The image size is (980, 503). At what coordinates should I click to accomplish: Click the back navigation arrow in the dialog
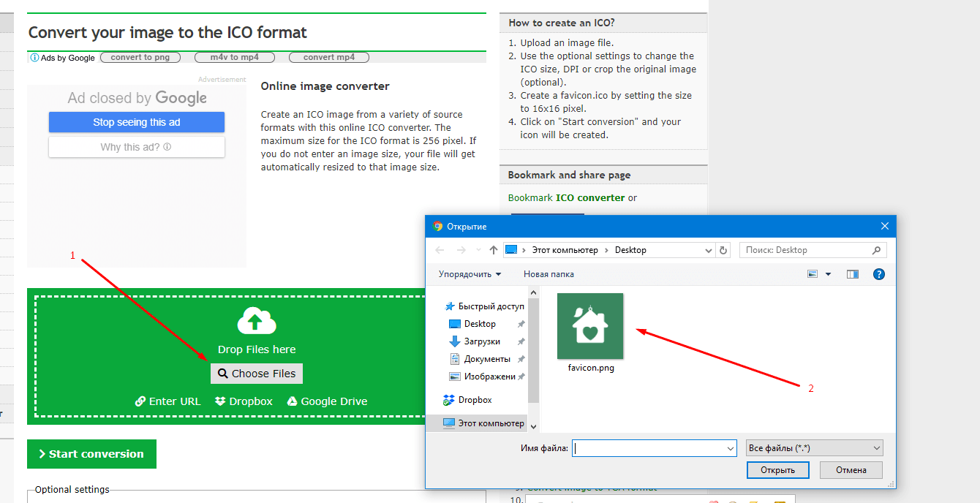(x=440, y=249)
